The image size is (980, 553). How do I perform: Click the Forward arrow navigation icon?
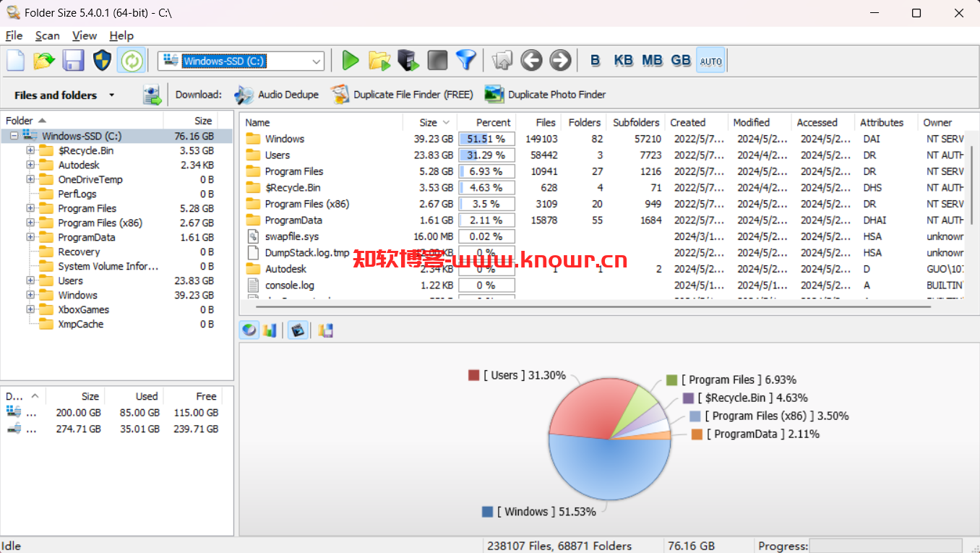point(560,61)
